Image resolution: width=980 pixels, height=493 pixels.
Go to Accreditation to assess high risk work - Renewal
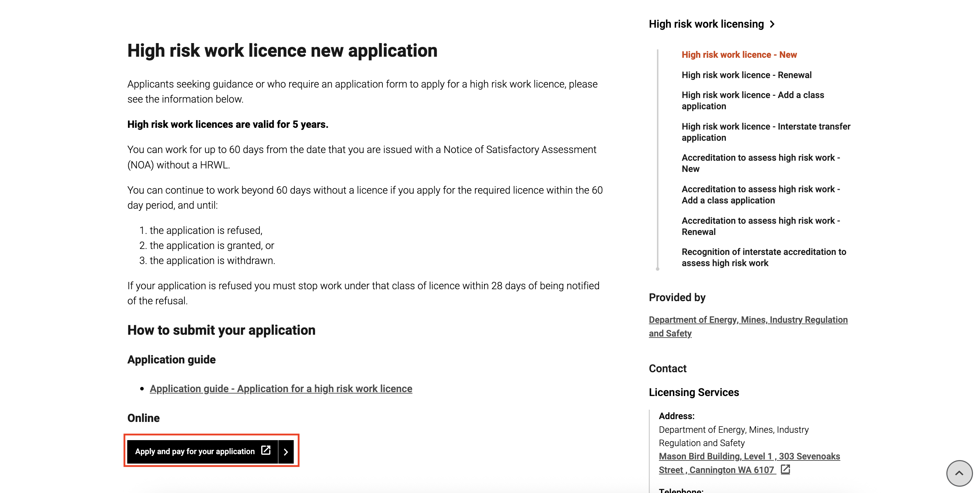(761, 226)
